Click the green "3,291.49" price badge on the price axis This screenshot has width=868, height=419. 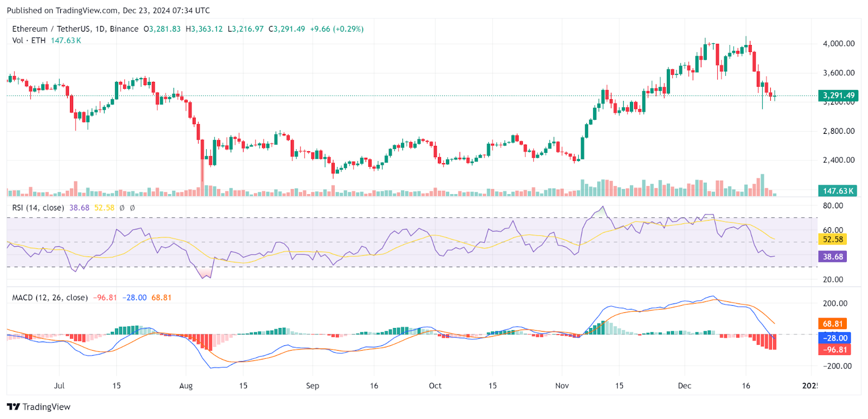point(838,95)
